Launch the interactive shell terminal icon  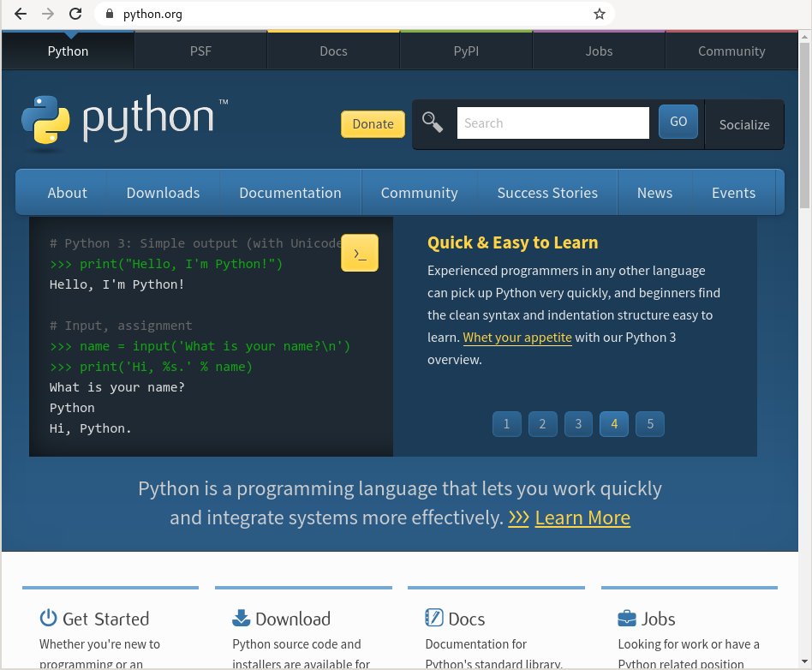[360, 253]
